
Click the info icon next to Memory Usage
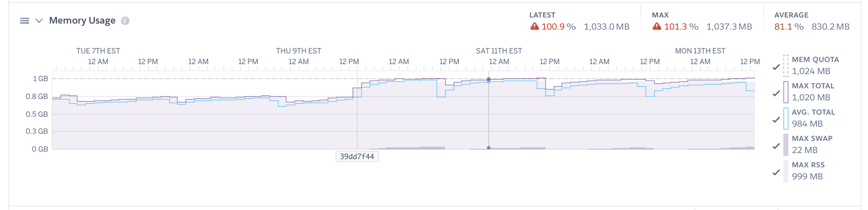tap(125, 21)
